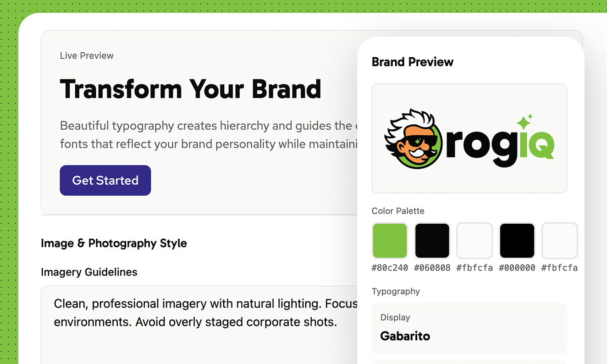
Task: Click the Color Palette label
Action: (398, 211)
